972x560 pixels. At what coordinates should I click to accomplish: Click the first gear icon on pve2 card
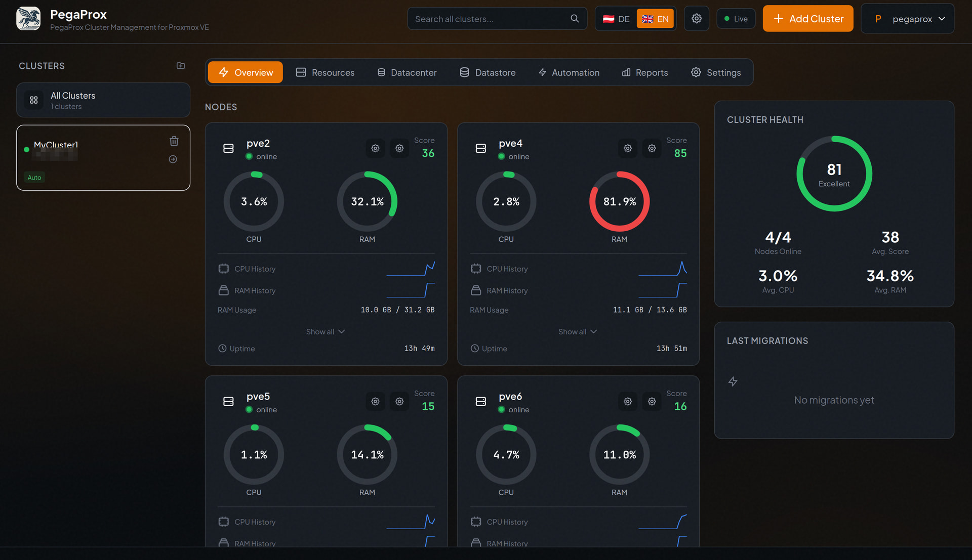(375, 148)
